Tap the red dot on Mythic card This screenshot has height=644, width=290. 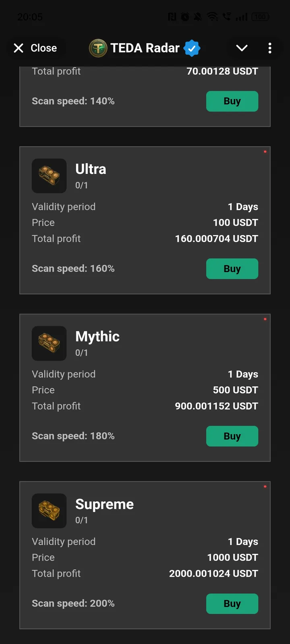click(x=265, y=319)
